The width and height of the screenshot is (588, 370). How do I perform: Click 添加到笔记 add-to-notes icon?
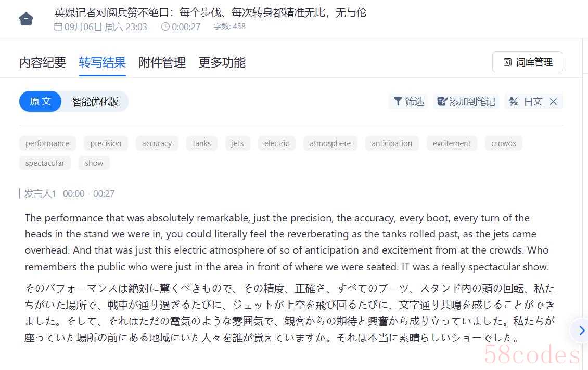442,101
